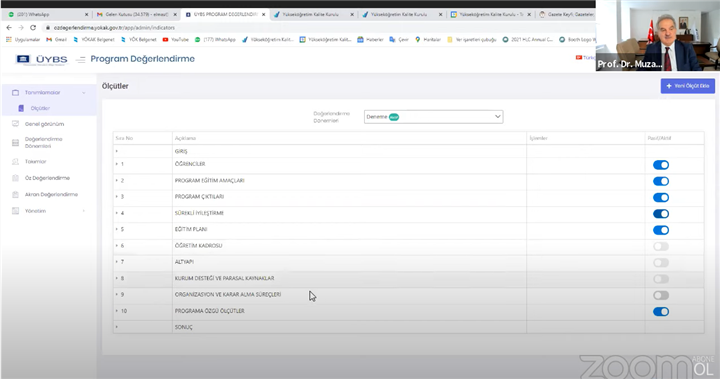Click the Takımlar sidebar icon
This screenshot has height=379, width=720.
16,162
